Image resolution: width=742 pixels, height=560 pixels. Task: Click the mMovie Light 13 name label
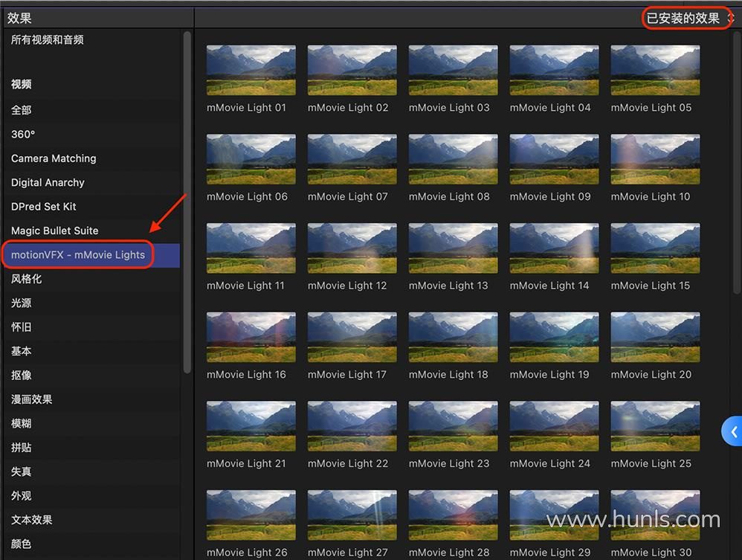[448, 286]
